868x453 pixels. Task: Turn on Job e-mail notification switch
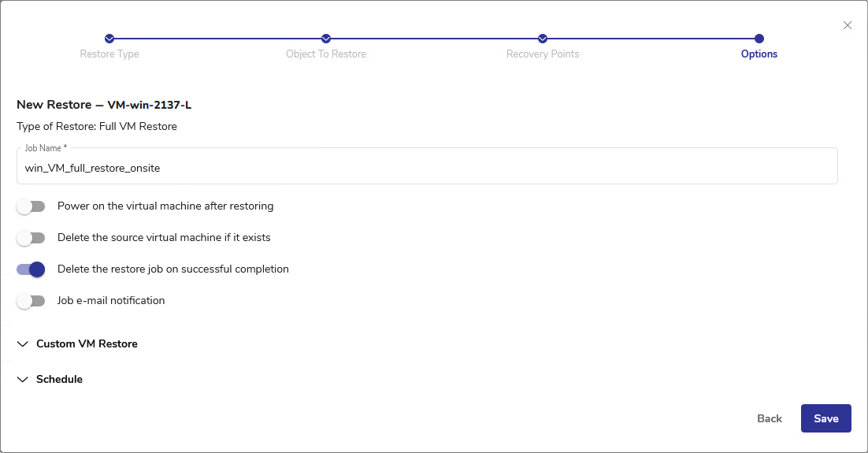pyautogui.click(x=31, y=301)
